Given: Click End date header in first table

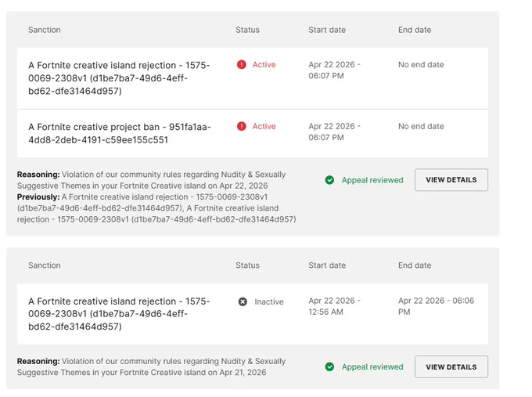Looking at the screenshot, I should tap(415, 30).
